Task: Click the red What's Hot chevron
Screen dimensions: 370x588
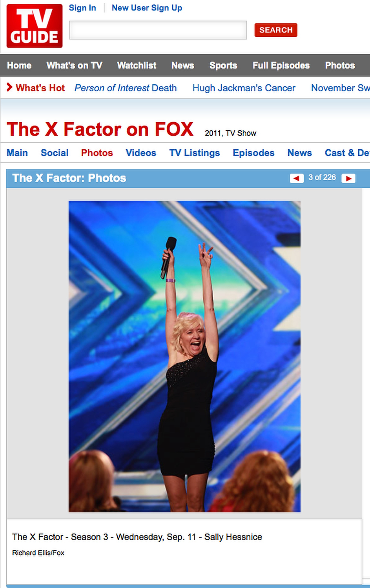Action: (x=9, y=87)
